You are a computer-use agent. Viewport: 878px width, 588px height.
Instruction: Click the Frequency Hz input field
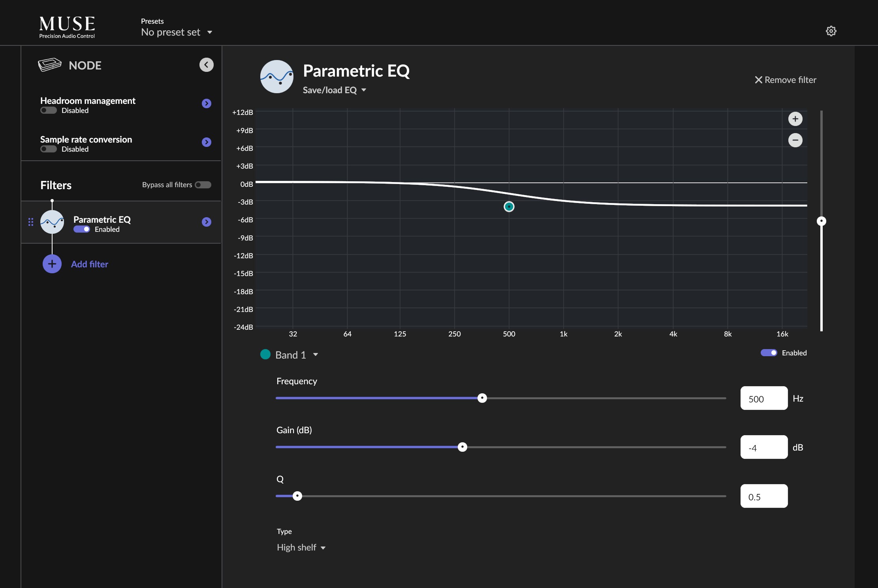(764, 398)
